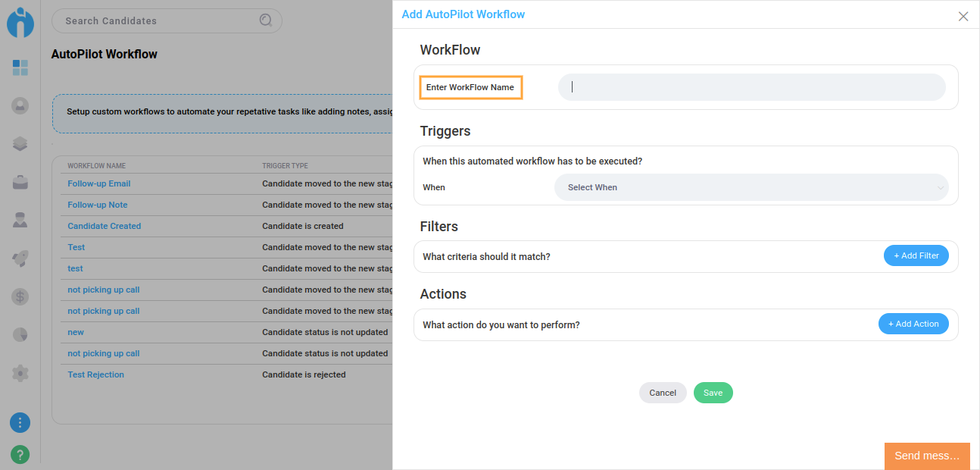The image size is (980, 470).
Task: Open the candidates profile icon in sidebar
Action: 20,106
